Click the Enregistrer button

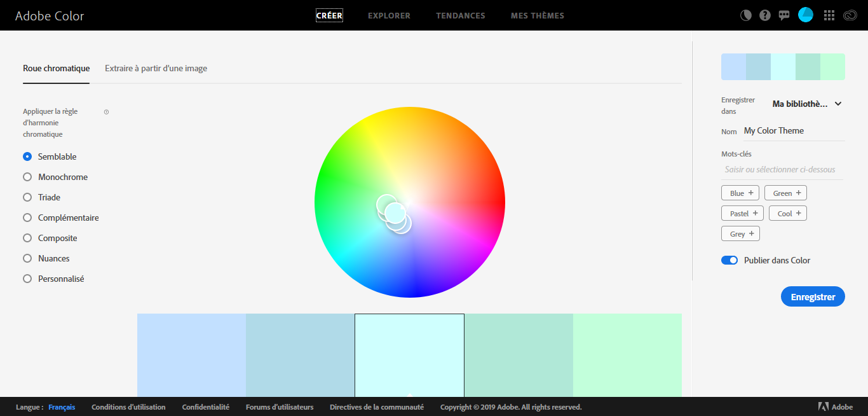[813, 296]
